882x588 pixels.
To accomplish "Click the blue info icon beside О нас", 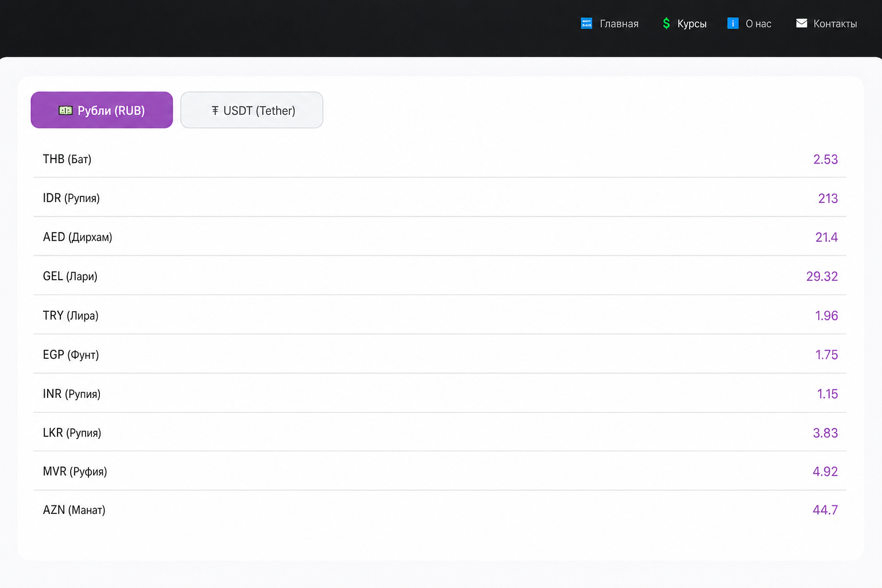I will (733, 23).
